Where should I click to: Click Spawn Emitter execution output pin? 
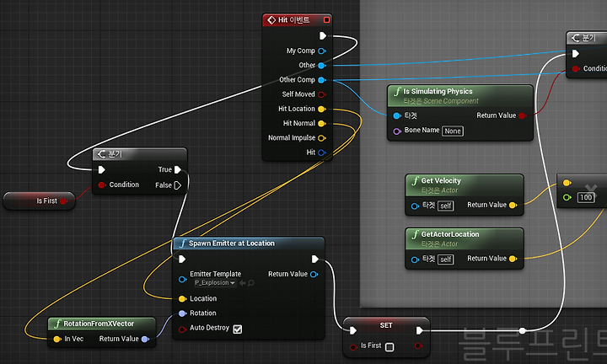[315, 260]
